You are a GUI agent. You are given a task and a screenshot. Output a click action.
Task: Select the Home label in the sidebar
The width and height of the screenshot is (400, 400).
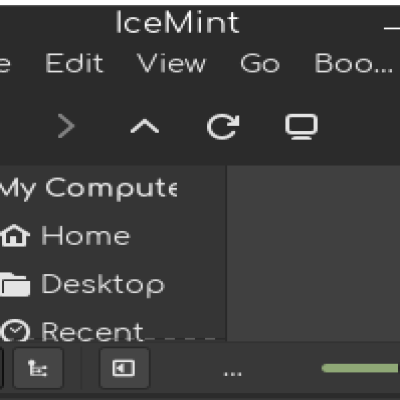(85, 236)
